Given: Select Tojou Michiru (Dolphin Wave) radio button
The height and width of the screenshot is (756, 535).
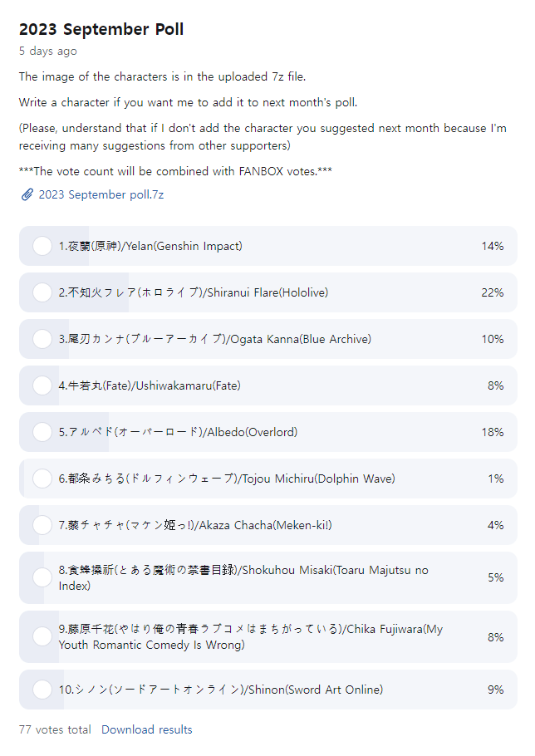Looking at the screenshot, I should click(42, 479).
